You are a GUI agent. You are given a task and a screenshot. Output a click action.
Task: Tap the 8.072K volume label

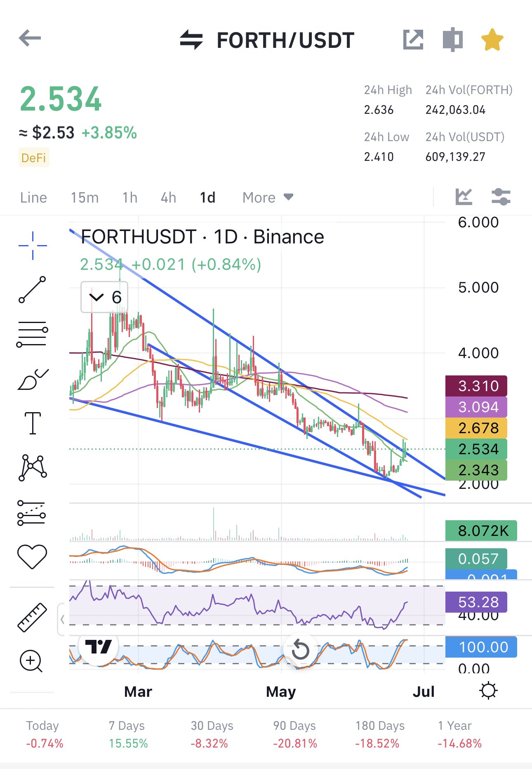pos(481,531)
